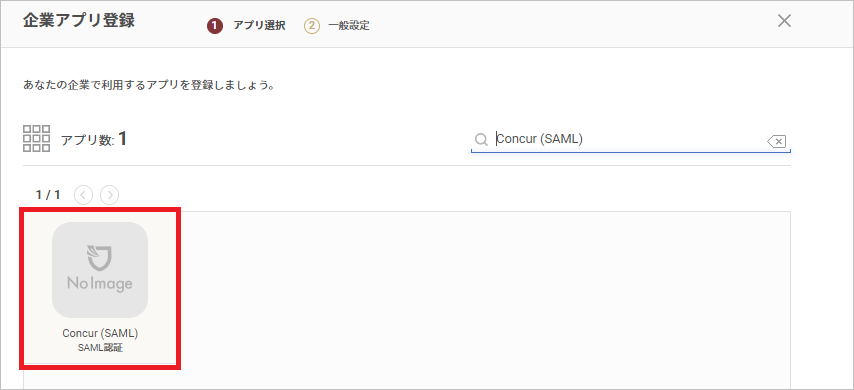Switch to the 一般設定 step

[x=349, y=26]
